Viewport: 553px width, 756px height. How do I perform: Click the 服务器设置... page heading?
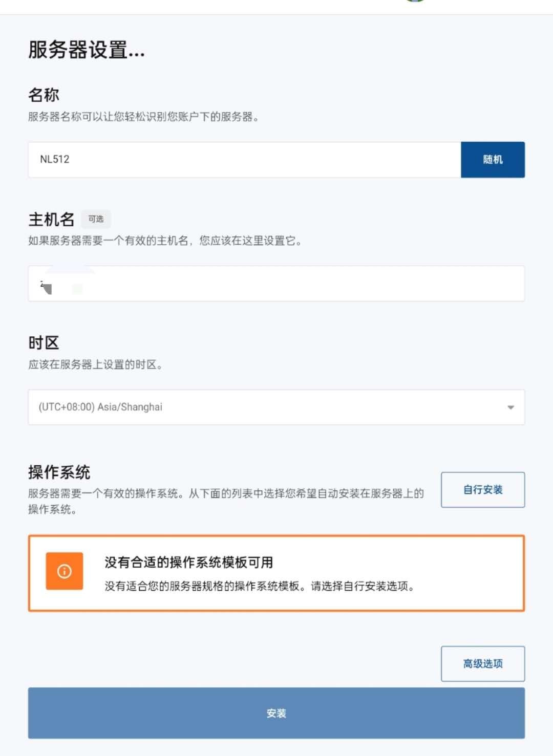tap(87, 50)
